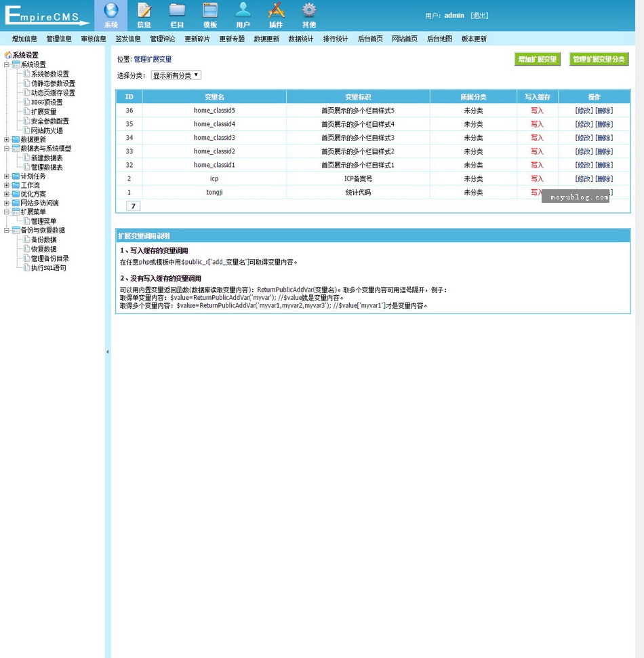Viewport: 644px width, 658px height.
Task: Click the 增加扩展变量 button
Action: (538, 60)
